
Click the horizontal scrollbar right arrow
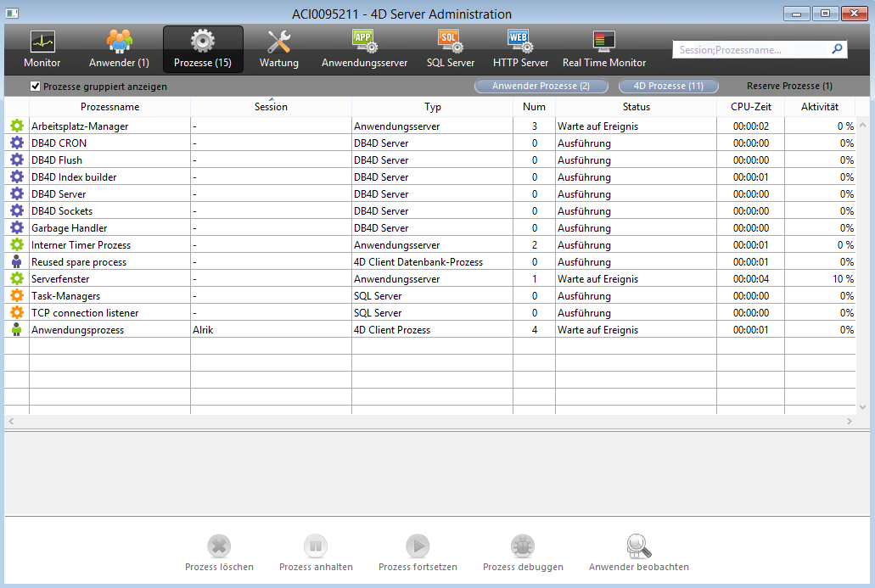[x=850, y=422]
